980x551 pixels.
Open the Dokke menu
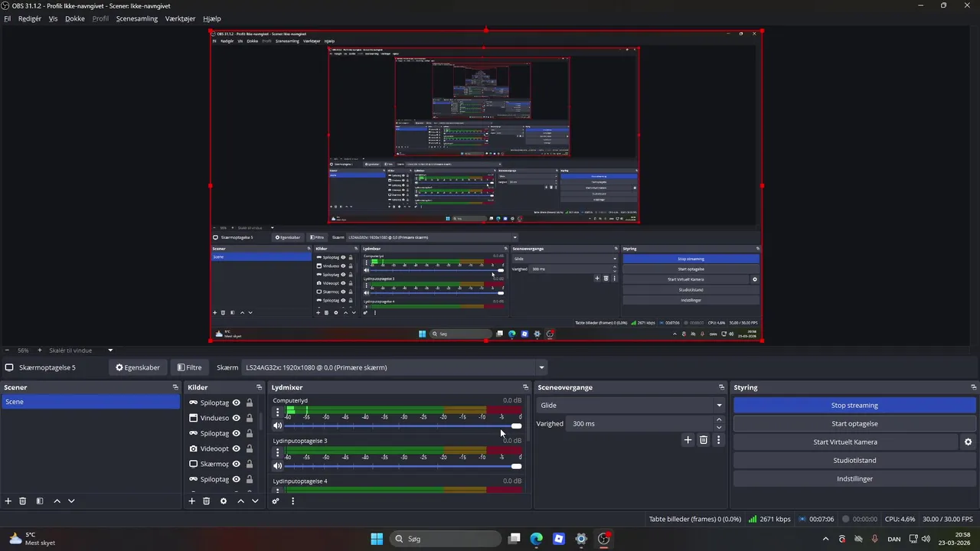[75, 18]
